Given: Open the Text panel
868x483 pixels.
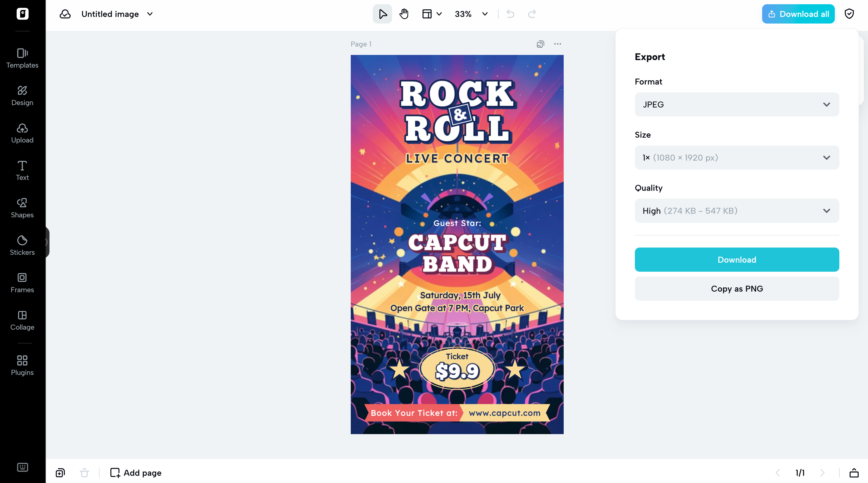Looking at the screenshot, I should point(22,171).
